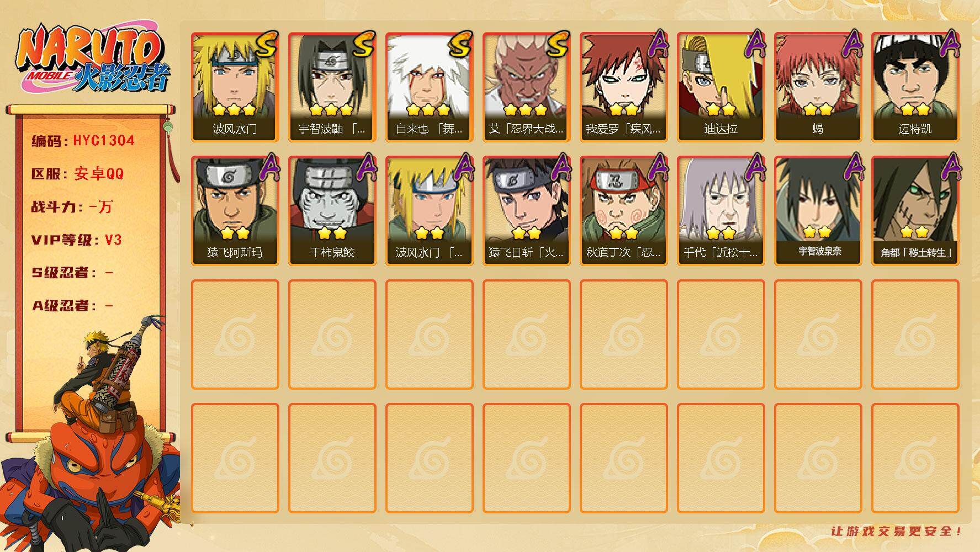Click the Naruto Mobile 火影忍者 logo
The image size is (980, 552).
coord(93,59)
